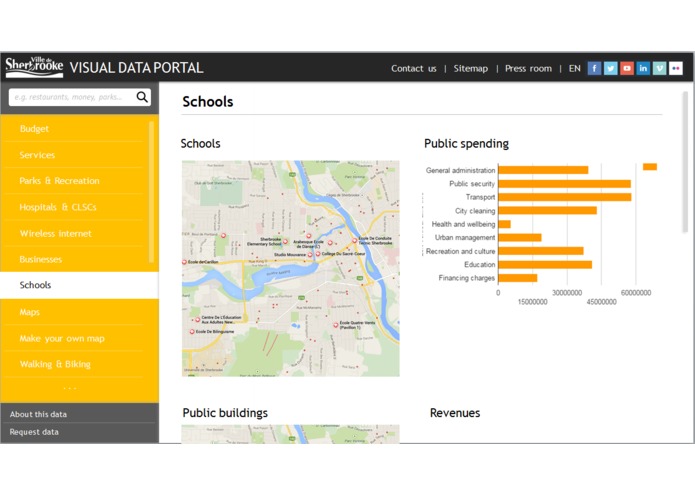Open the Wireless internet section
This screenshot has height=494, width=695.
[x=55, y=233]
